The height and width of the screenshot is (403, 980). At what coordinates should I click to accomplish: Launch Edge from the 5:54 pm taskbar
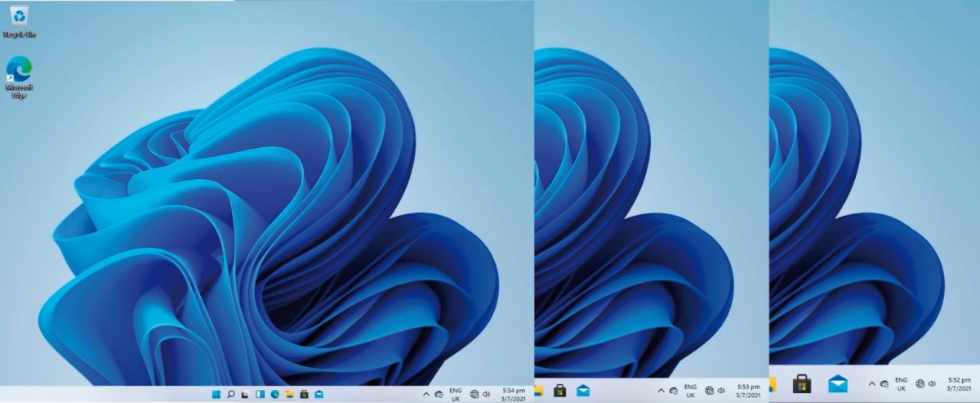[274, 394]
